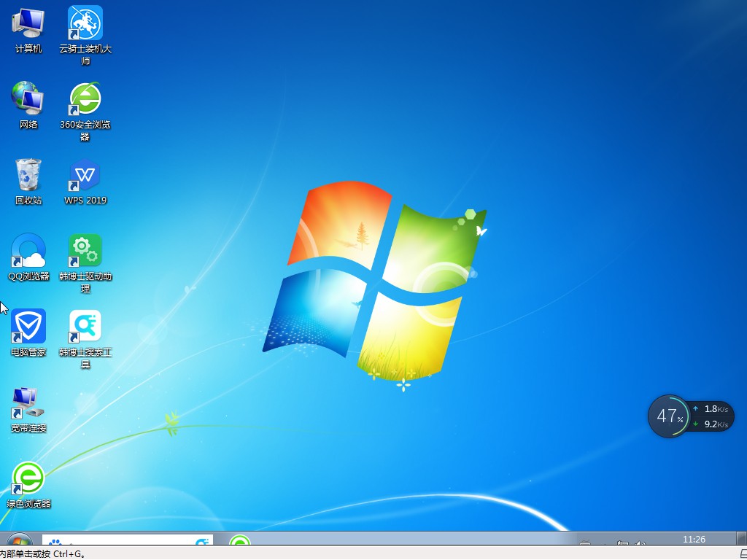Select 宽带连接 shortcut
This screenshot has width=747, height=560.
tap(28, 409)
